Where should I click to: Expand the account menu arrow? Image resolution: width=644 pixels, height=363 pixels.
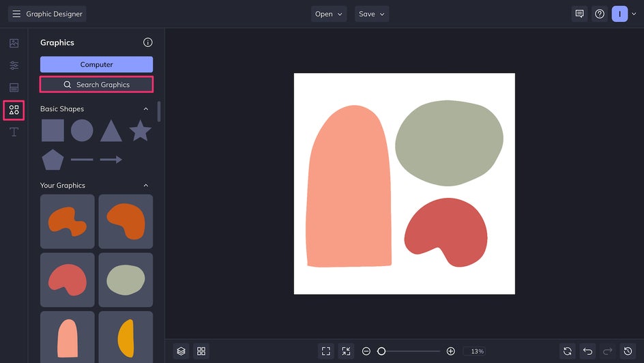tap(634, 14)
